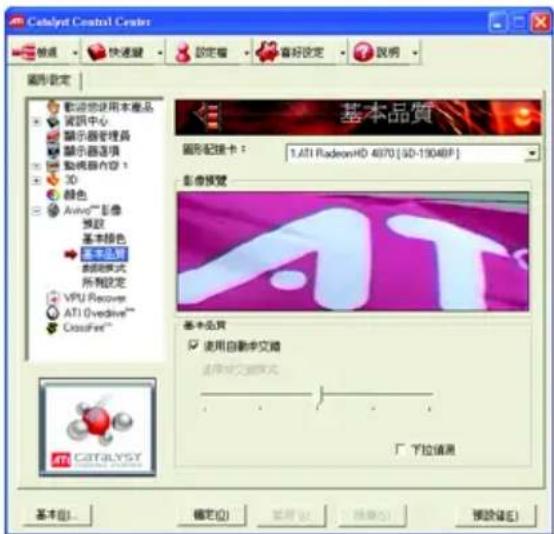The height and width of the screenshot is (534, 554).
Task: Open the Preferences toolbar dropdown arrow
Action: tap(342, 53)
